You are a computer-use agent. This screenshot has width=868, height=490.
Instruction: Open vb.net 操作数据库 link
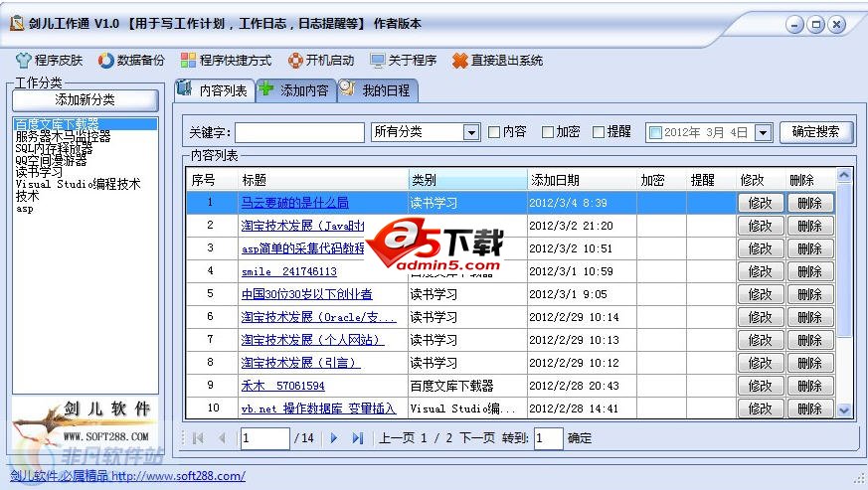pyautogui.click(x=319, y=408)
